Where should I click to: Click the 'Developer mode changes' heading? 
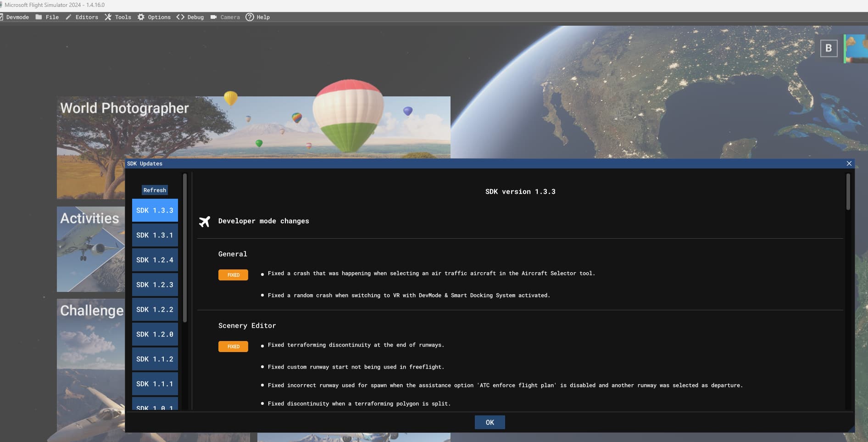coord(264,221)
